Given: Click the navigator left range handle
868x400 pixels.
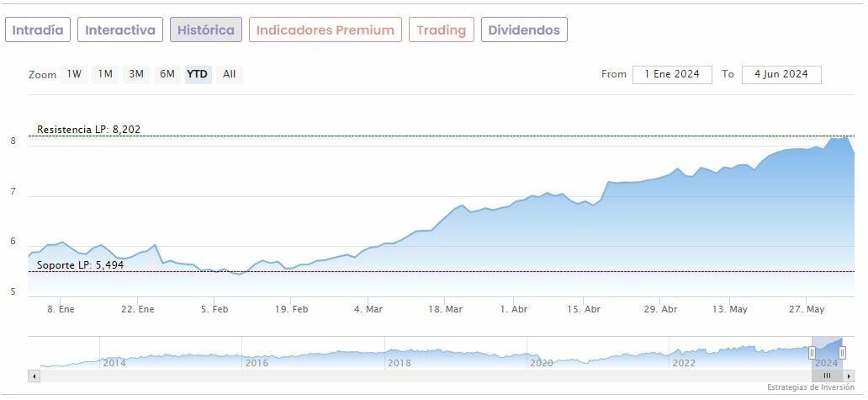Looking at the screenshot, I should (x=812, y=352).
